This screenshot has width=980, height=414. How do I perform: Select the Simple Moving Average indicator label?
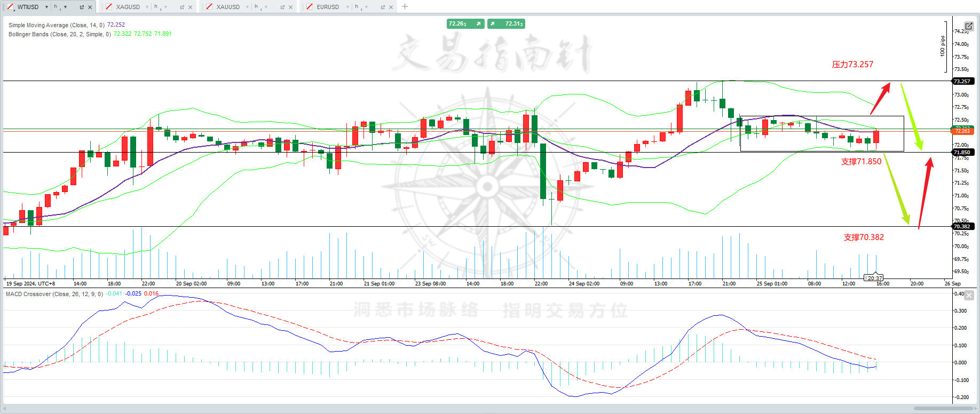[57, 25]
